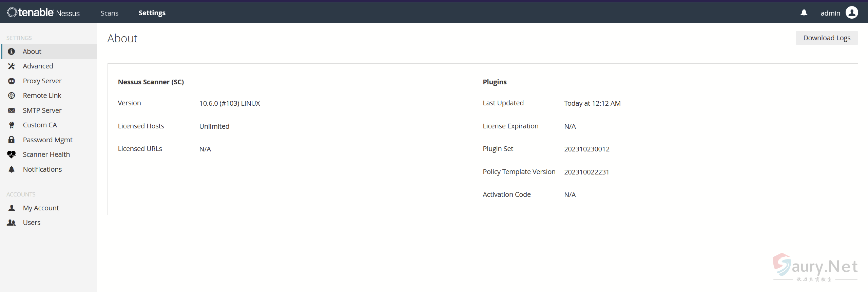868x292 pixels.
Task: Click the Custom CA certificate icon
Action: 12,125
